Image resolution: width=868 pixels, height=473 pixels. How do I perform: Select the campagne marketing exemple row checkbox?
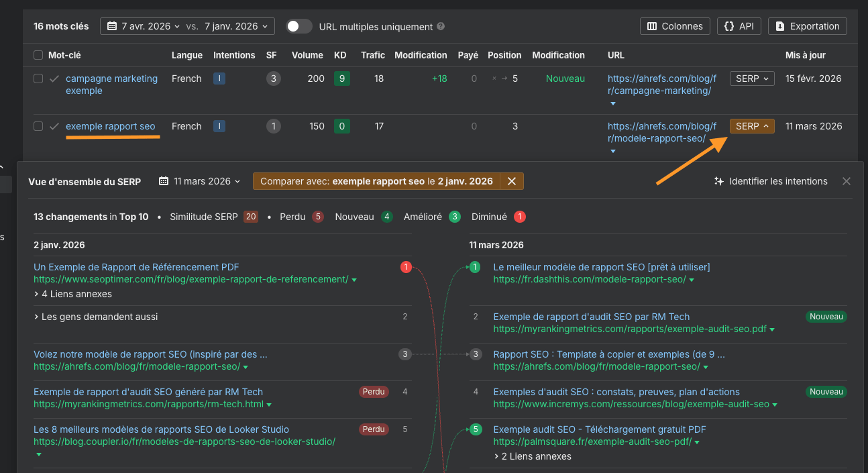(38, 78)
